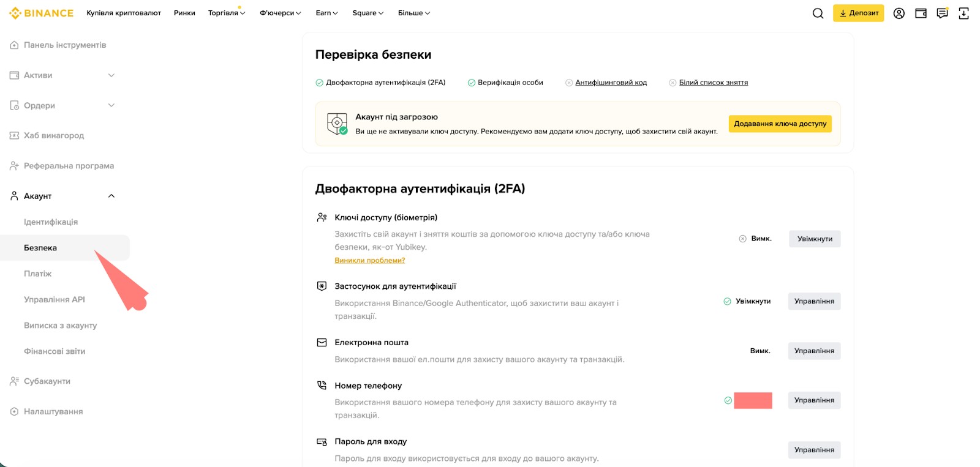Open the Білий список зняття link
Image resolution: width=980 pixels, height=467 pixels.
tap(713, 83)
